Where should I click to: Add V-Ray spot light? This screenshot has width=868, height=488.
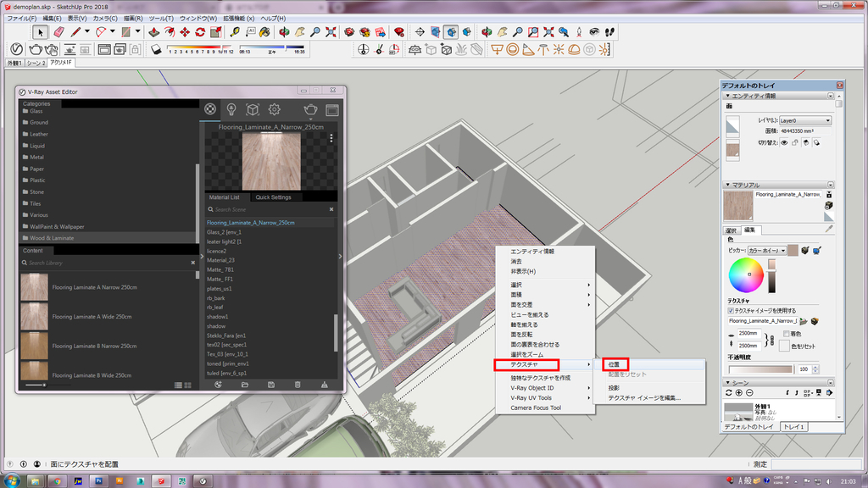(x=527, y=50)
